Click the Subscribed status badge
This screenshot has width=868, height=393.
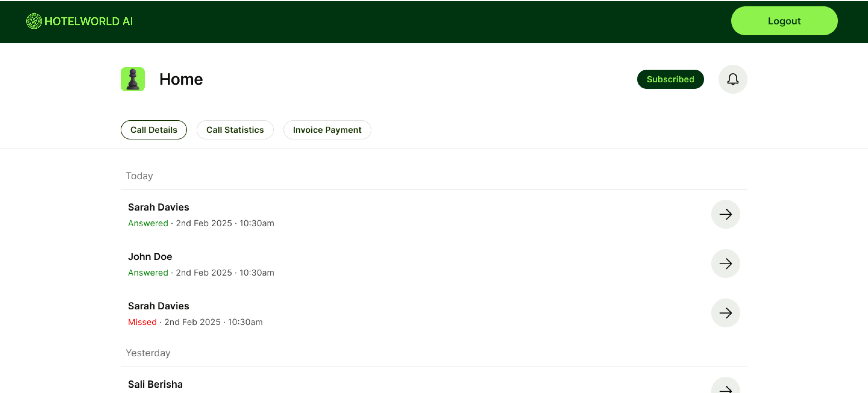pos(670,80)
